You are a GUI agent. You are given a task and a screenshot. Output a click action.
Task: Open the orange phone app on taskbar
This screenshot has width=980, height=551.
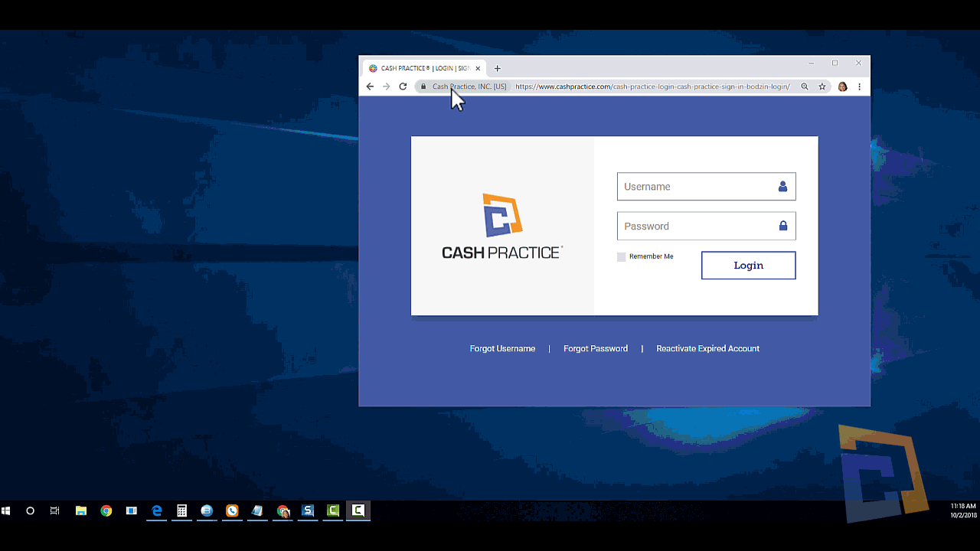(232, 510)
